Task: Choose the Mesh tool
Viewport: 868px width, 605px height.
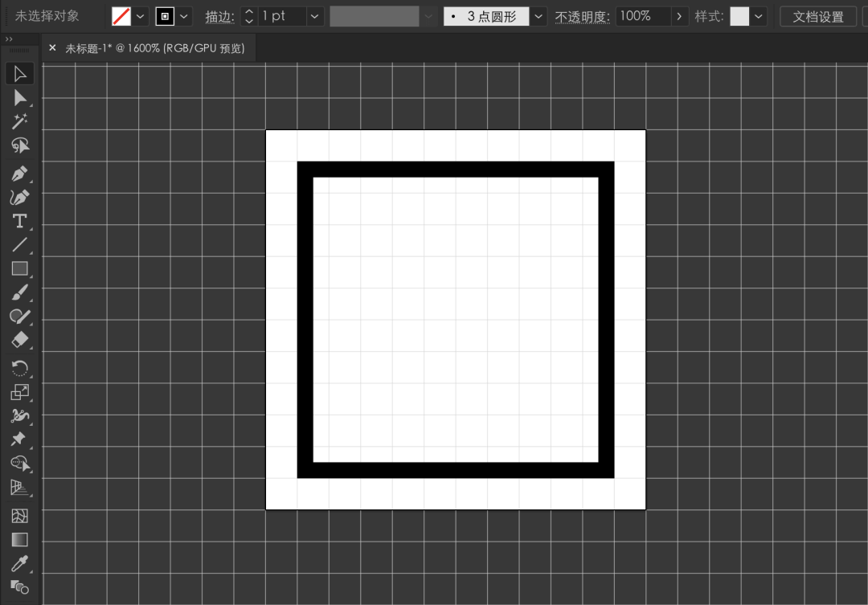Action: [20, 516]
